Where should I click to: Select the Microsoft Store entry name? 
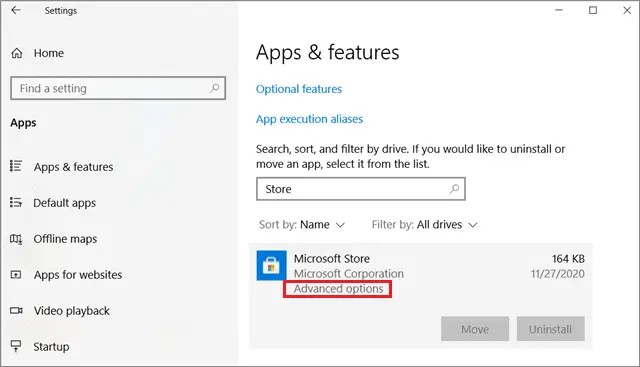point(332,258)
